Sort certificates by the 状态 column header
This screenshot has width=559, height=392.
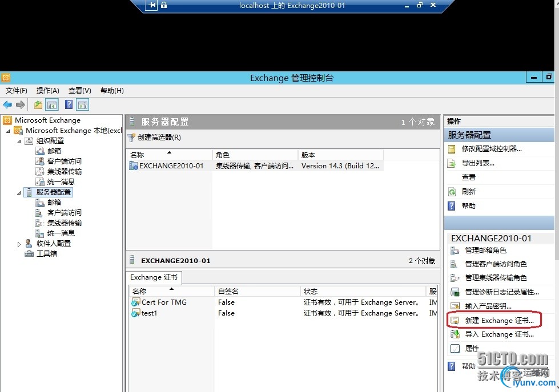point(363,291)
